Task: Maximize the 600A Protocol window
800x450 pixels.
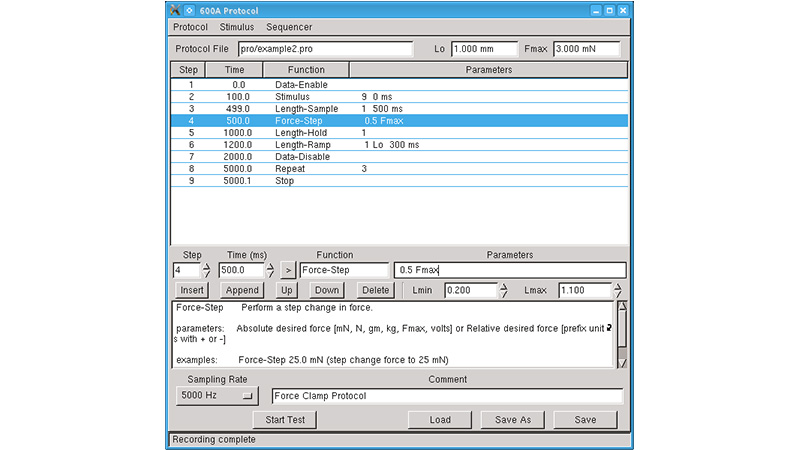Action: pos(609,10)
